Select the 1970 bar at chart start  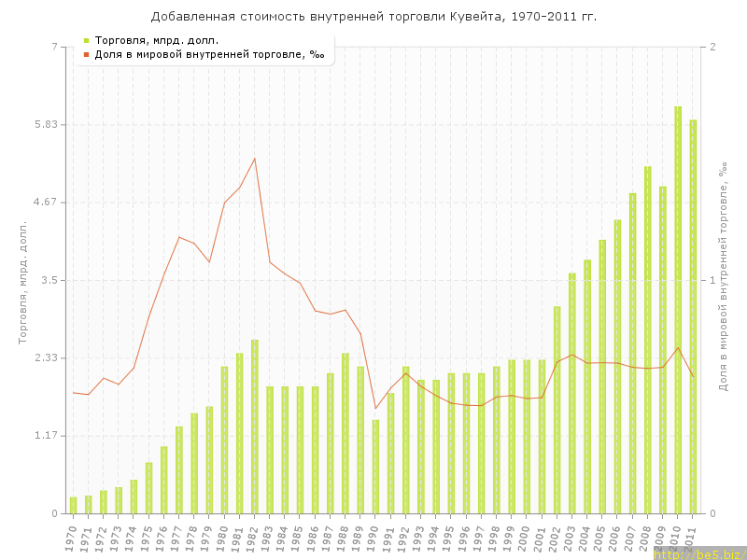(73, 505)
